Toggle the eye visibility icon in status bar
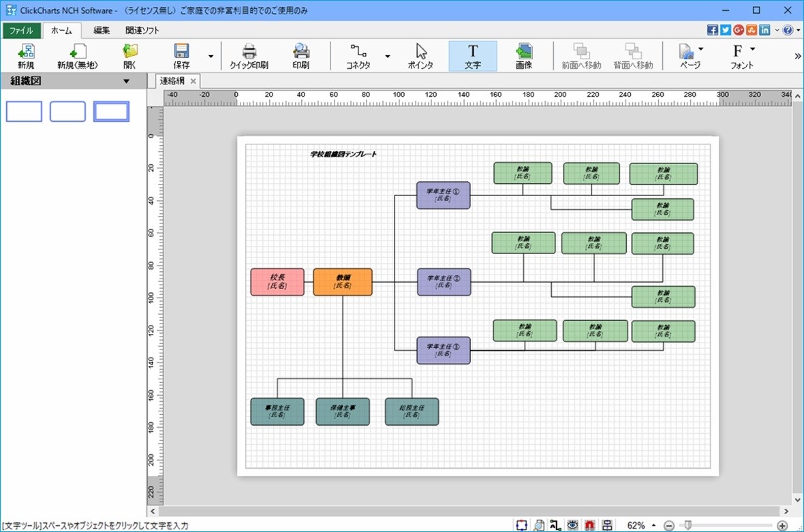The height and width of the screenshot is (532, 804). 573,525
